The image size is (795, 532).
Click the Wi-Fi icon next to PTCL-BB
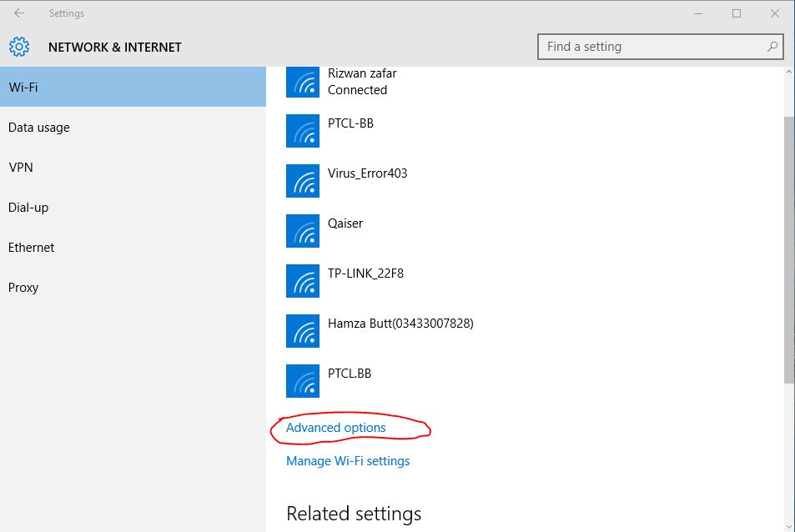click(303, 131)
